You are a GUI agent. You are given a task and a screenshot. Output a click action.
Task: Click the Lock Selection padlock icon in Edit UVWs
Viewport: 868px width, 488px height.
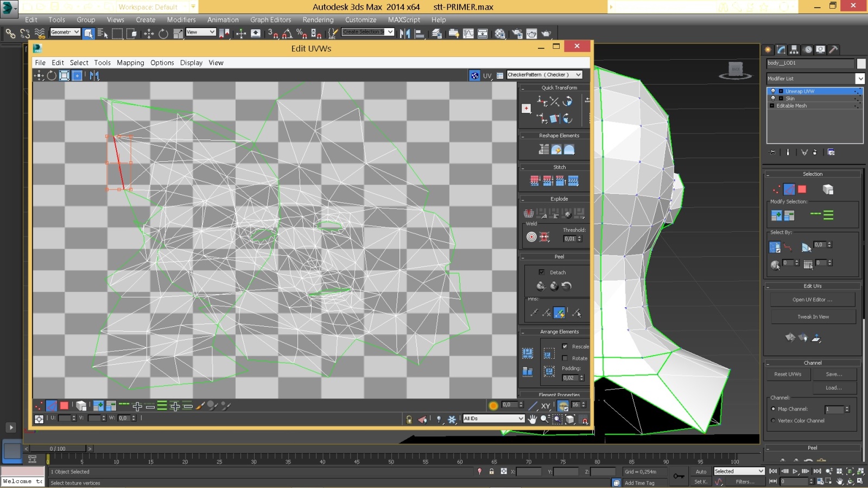coord(409,419)
